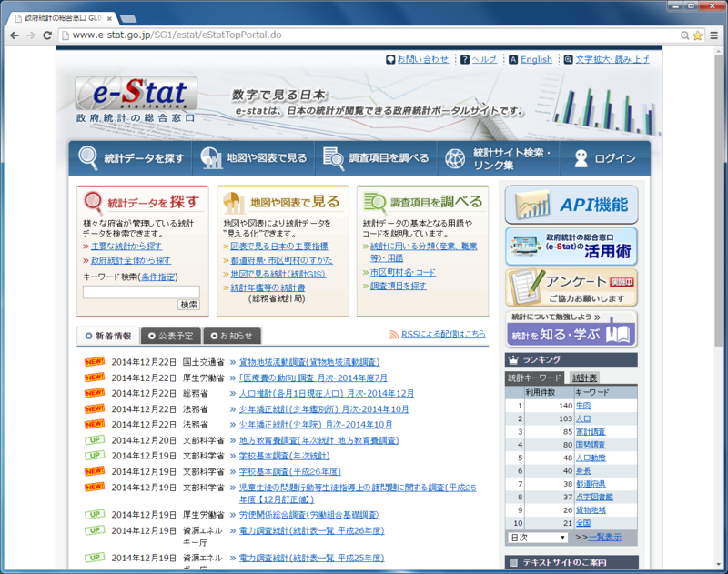Open 政府統計全体から探す link
728x574 pixels.
(130, 260)
